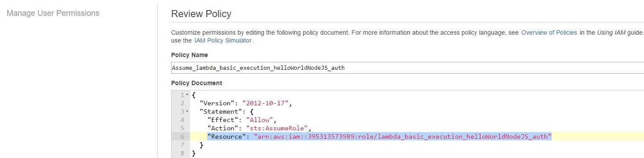Click the role ARN resource string

click(402, 136)
